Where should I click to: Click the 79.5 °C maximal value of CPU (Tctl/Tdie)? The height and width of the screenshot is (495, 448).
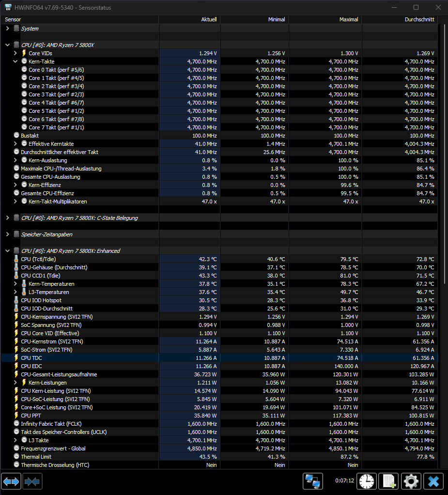349,259
